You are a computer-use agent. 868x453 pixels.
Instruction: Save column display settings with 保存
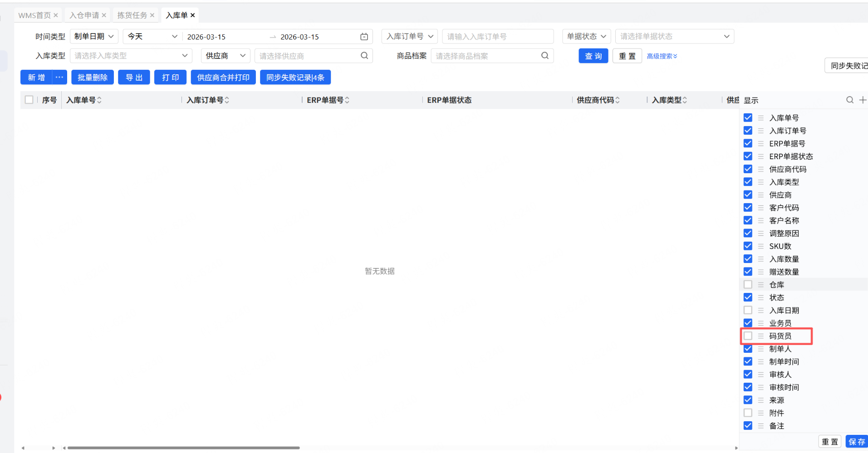857,442
